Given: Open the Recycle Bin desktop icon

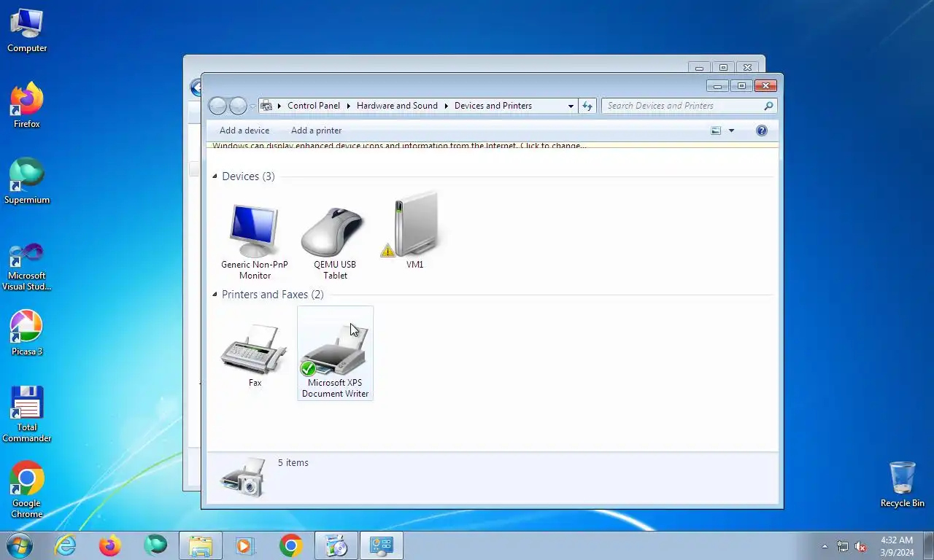Looking at the screenshot, I should pyautogui.click(x=903, y=484).
